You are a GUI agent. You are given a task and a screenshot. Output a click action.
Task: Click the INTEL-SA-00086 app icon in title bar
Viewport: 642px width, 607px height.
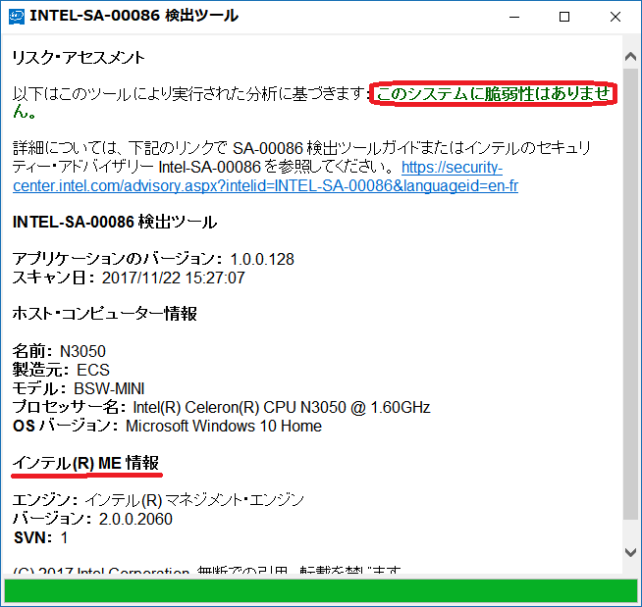[x=16, y=17]
